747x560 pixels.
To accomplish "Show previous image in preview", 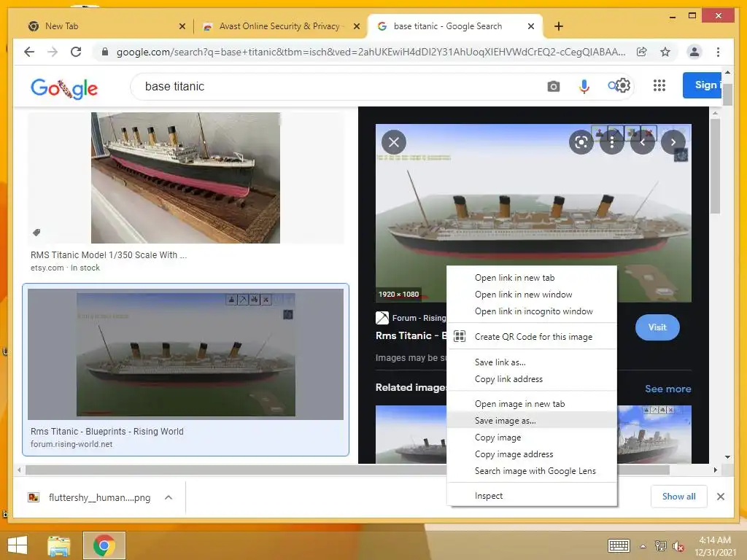I will pyautogui.click(x=643, y=142).
